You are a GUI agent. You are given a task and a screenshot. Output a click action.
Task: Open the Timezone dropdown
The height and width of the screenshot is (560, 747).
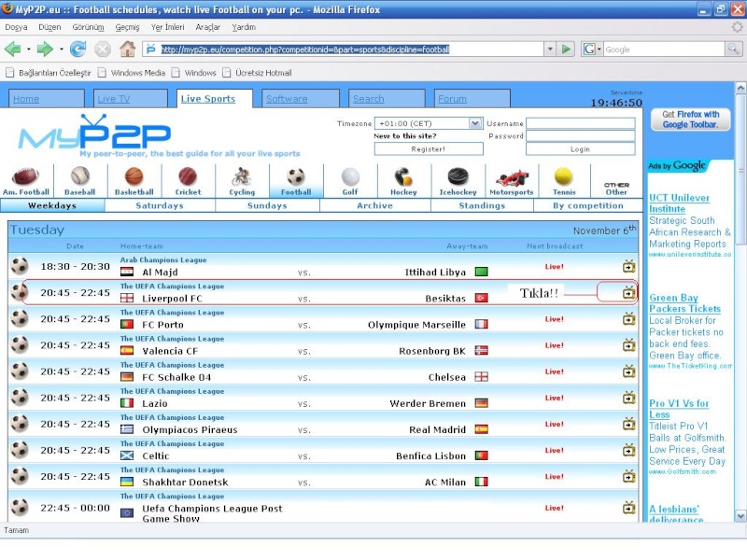[429, 123]
